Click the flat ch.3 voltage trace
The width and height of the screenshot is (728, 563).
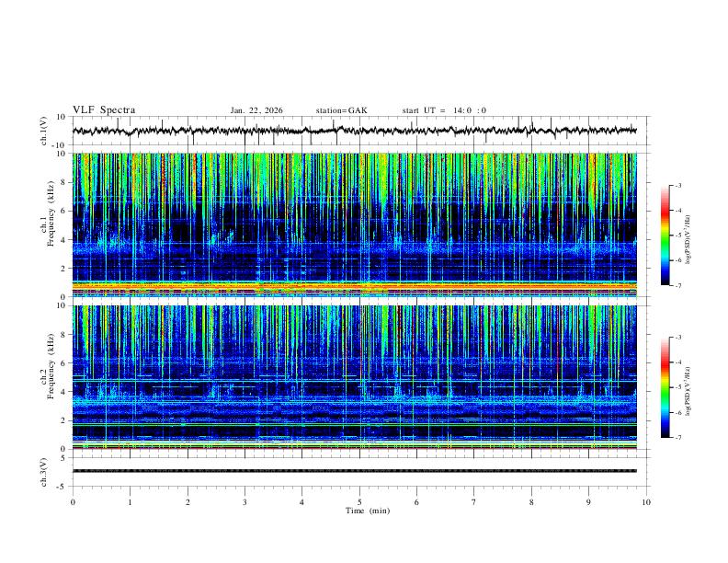[355, 471]
